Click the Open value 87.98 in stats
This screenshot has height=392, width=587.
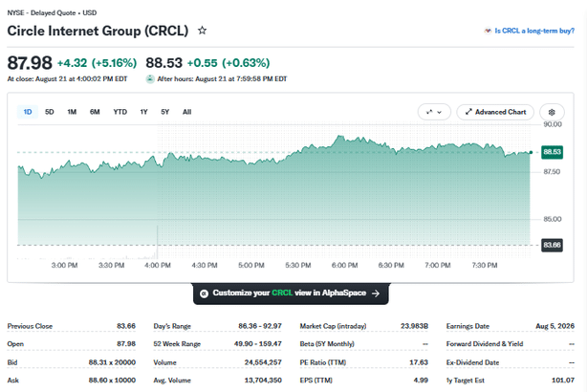tap(126, 343)
